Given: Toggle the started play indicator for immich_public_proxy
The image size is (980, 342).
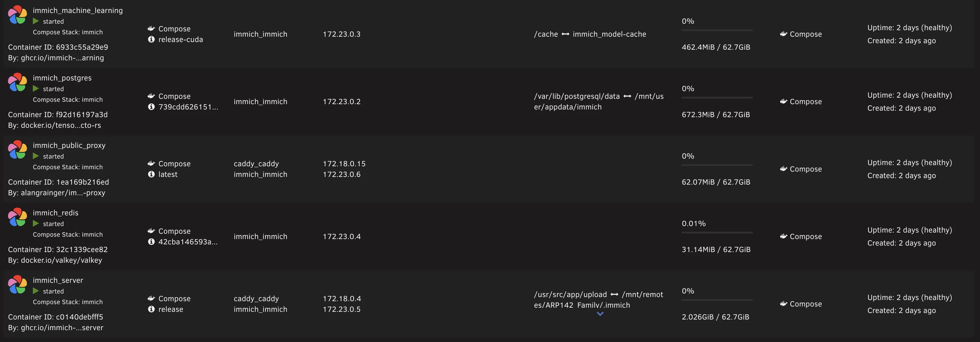Looking at the screenshot, I should (36, 156).
